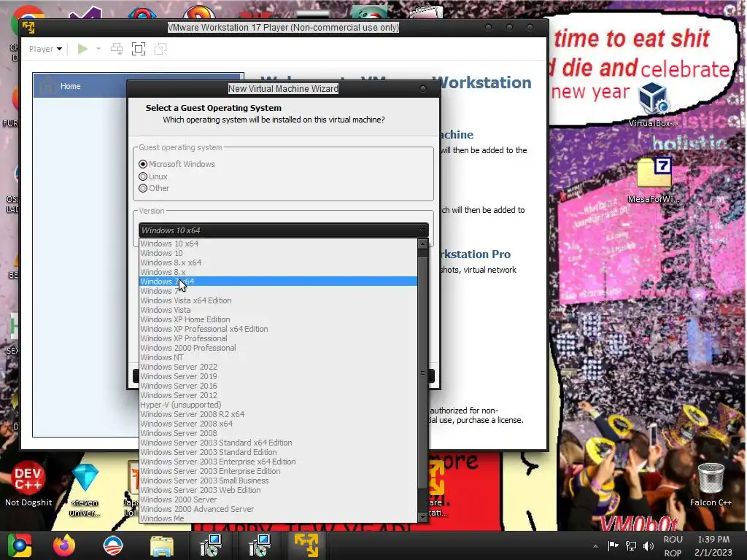This screenshot has height=560, width=747.
Task: Open the VirtualBox desktop shortcut
Action: (x=652, y=104)
